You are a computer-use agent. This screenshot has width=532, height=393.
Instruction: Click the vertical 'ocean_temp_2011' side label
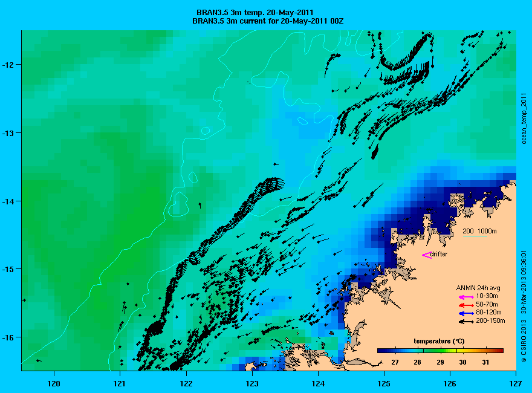524,118
